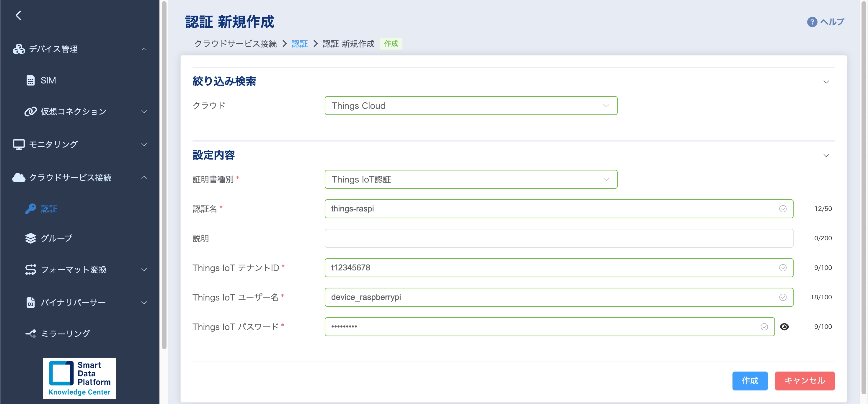Click the クラウドサービス接続 cloud icon
Image resolution: width=868 pixels, height=404 pixels.
19,178
